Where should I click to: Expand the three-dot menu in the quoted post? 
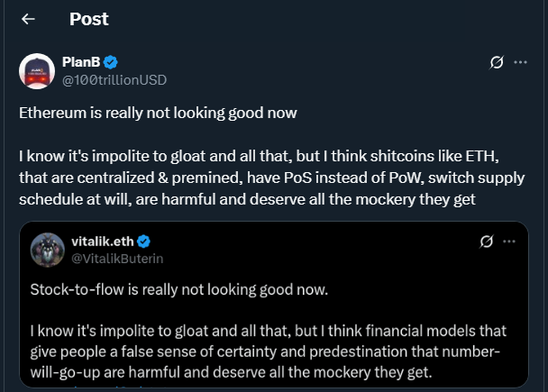tap(512, 242)
